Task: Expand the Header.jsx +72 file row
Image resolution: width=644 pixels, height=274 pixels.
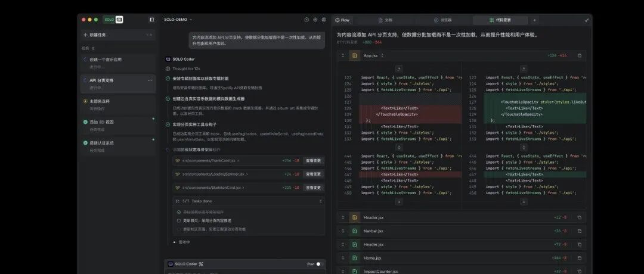Action: (x=461, y=244)
